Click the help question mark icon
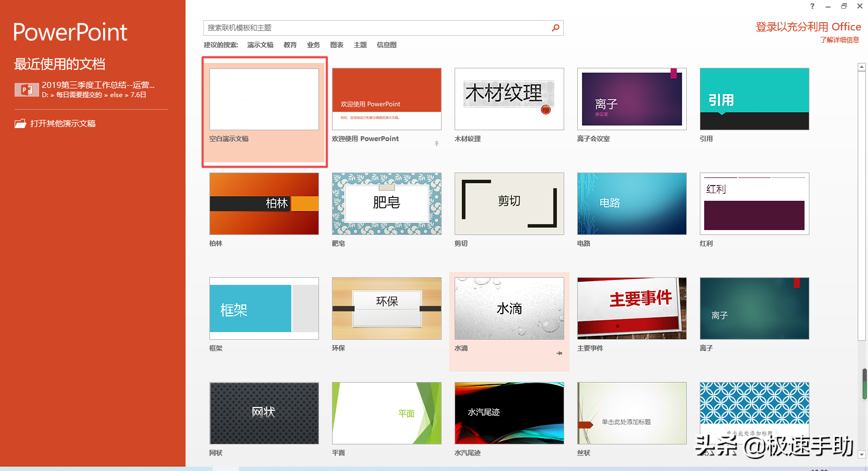 [812, 6]
